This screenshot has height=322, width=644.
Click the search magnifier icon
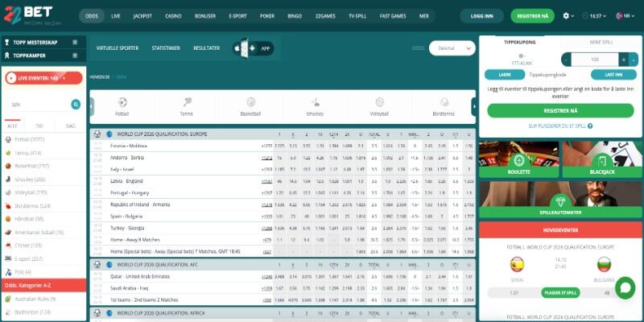76,104
